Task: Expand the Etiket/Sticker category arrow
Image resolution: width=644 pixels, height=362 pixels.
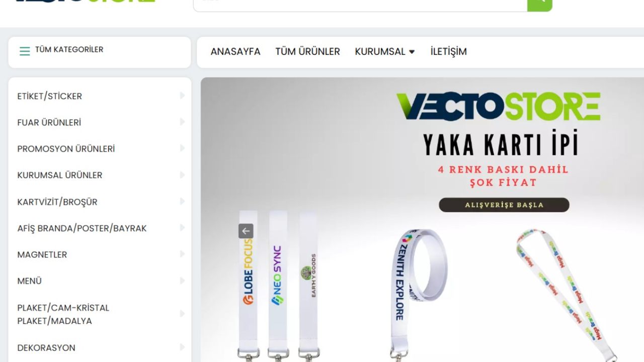Action: 182,96
